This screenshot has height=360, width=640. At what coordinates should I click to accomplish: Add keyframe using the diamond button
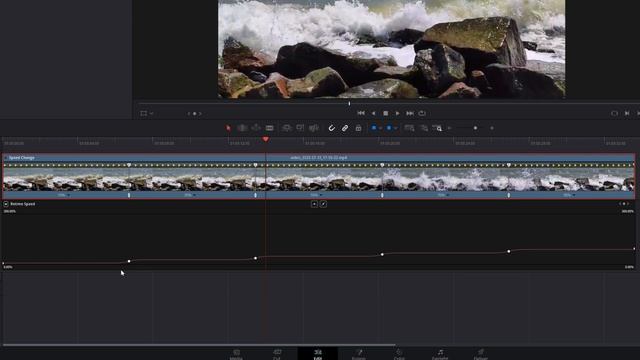click(624, 204)
